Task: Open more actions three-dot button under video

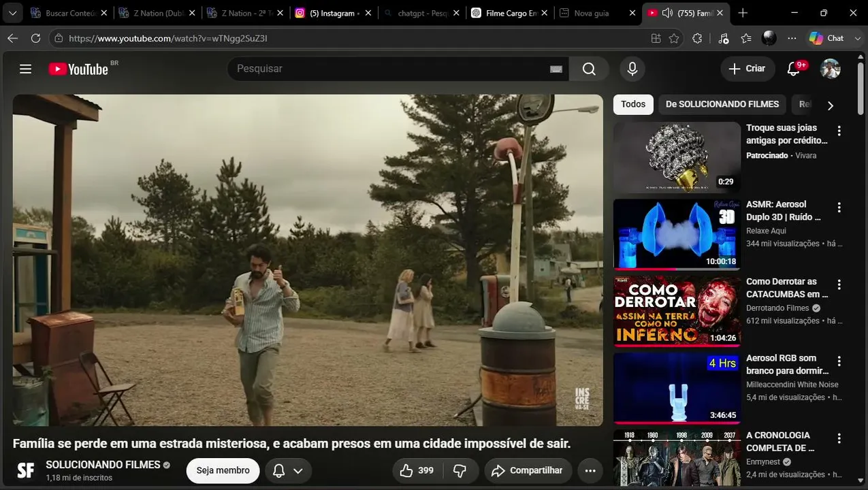Action: click(x=590, y=470)
